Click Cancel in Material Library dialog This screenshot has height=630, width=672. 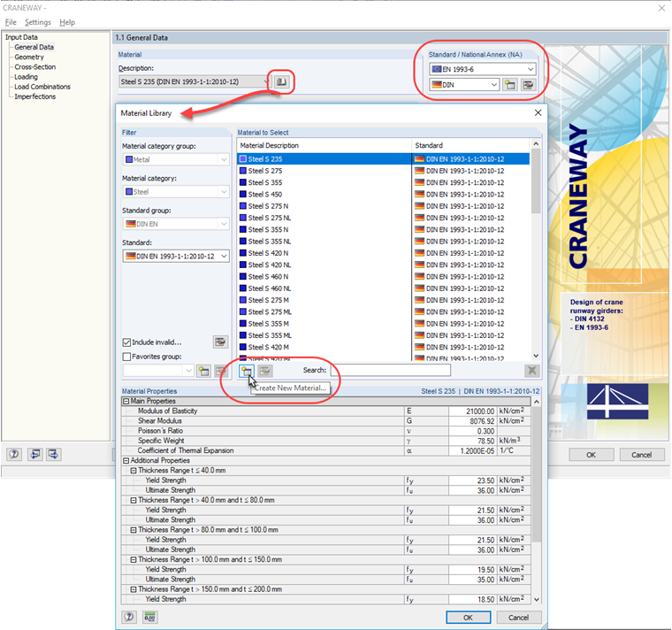tap(518, 618)
